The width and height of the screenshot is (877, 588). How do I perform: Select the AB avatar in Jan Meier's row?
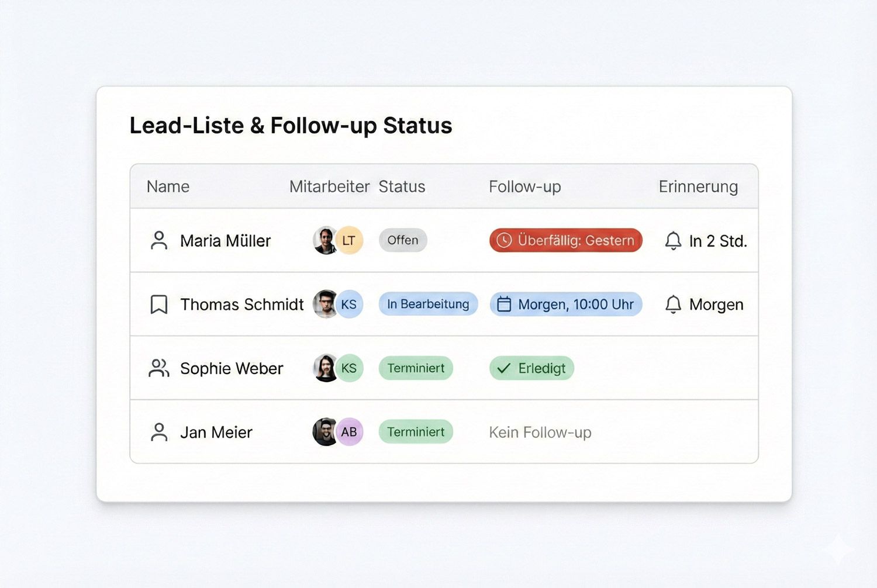click(350, 432)
